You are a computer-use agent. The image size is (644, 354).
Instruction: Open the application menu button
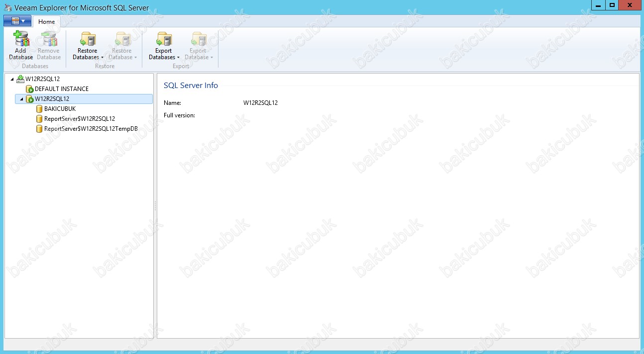click(17, 21)
